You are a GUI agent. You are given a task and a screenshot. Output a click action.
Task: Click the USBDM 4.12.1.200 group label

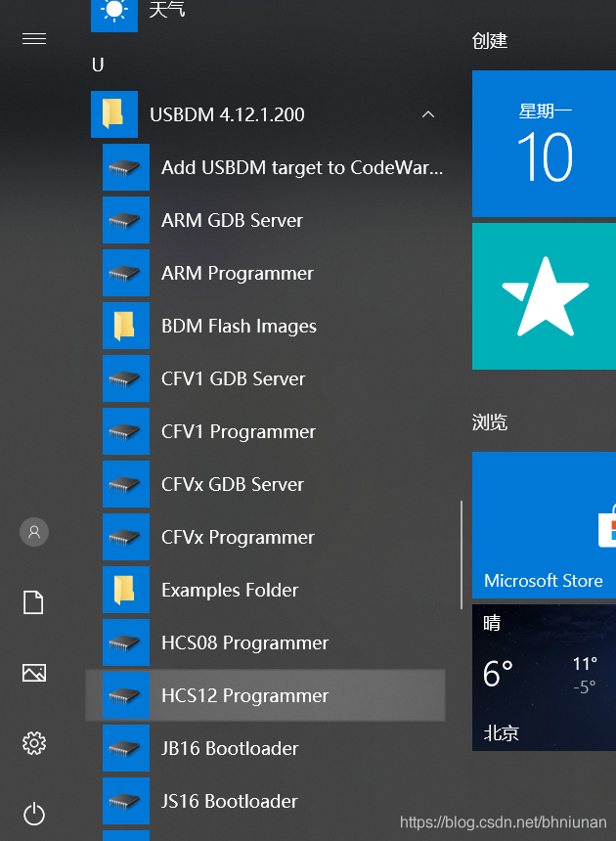227,114
